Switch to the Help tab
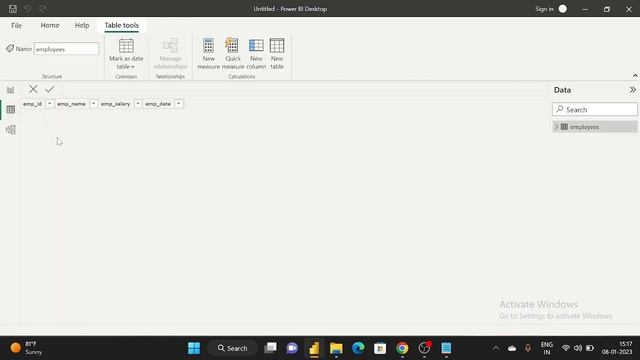 click(x=82, y=25)
